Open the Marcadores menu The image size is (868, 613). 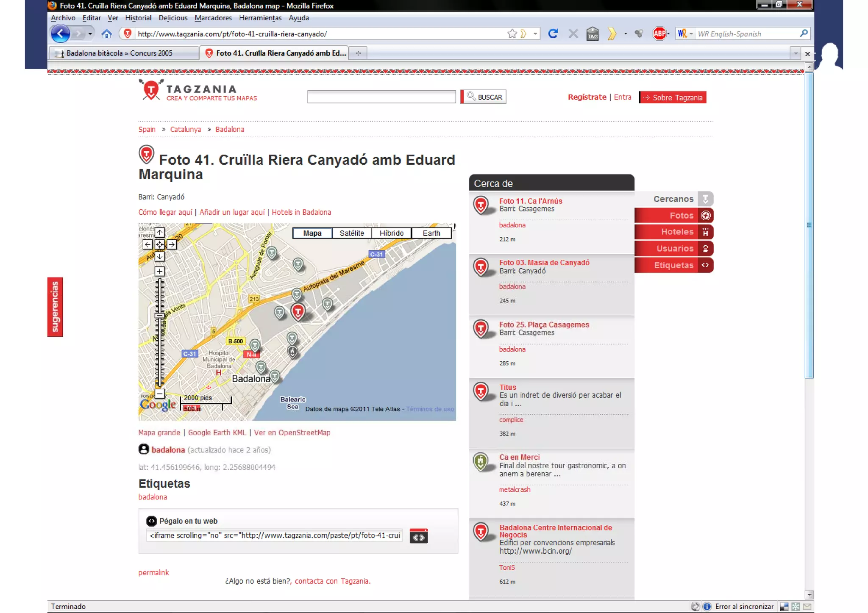click(213, 18)
